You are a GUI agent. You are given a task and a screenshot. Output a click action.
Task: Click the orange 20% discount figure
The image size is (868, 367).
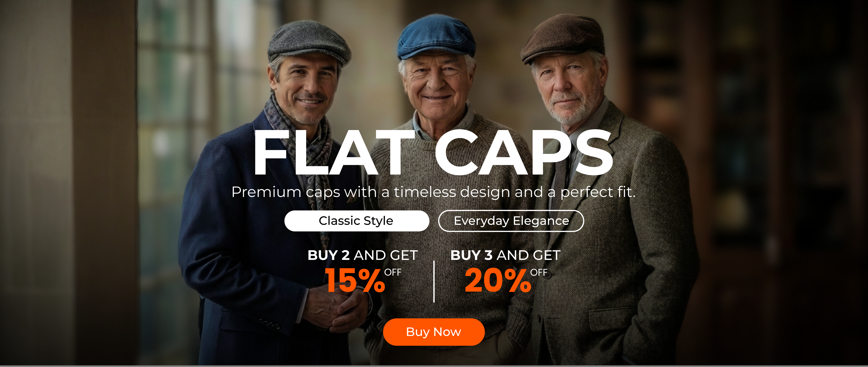click(498, 280)
